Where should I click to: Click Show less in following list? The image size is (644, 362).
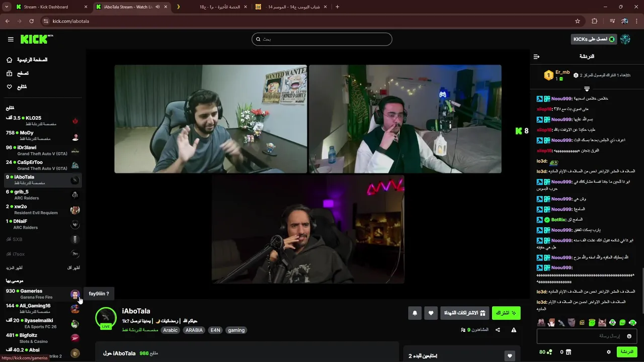point(73,268)
